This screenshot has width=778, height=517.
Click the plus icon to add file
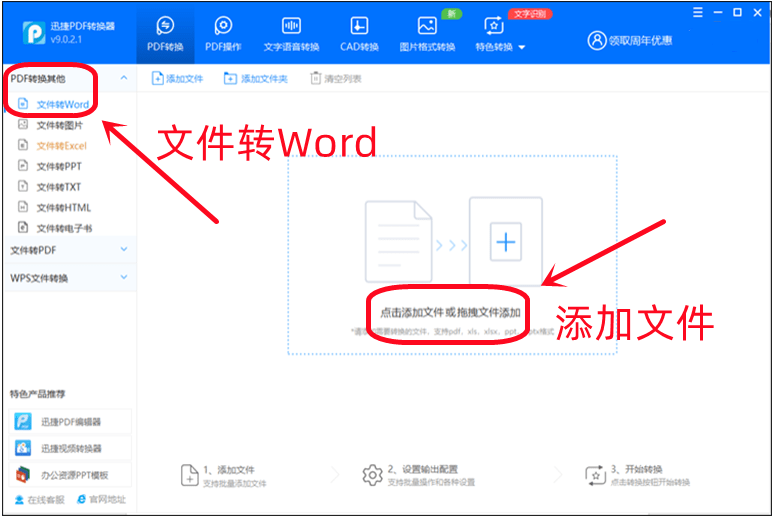(x=506, y=242)
